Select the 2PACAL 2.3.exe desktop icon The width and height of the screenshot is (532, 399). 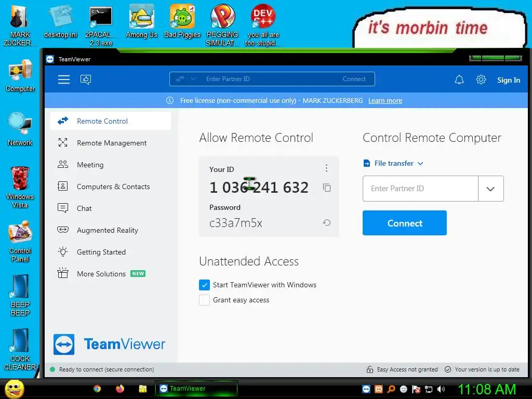coord(101,26)
